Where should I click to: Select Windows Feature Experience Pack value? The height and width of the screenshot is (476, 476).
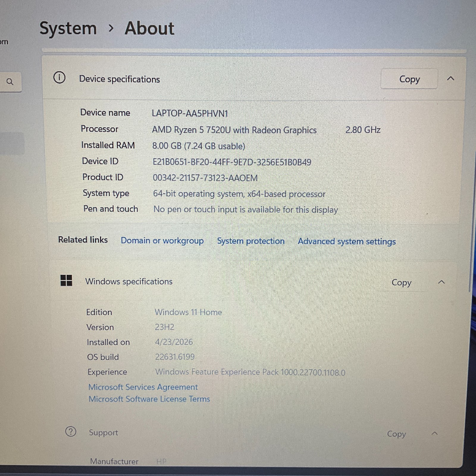tap(250, 372)
